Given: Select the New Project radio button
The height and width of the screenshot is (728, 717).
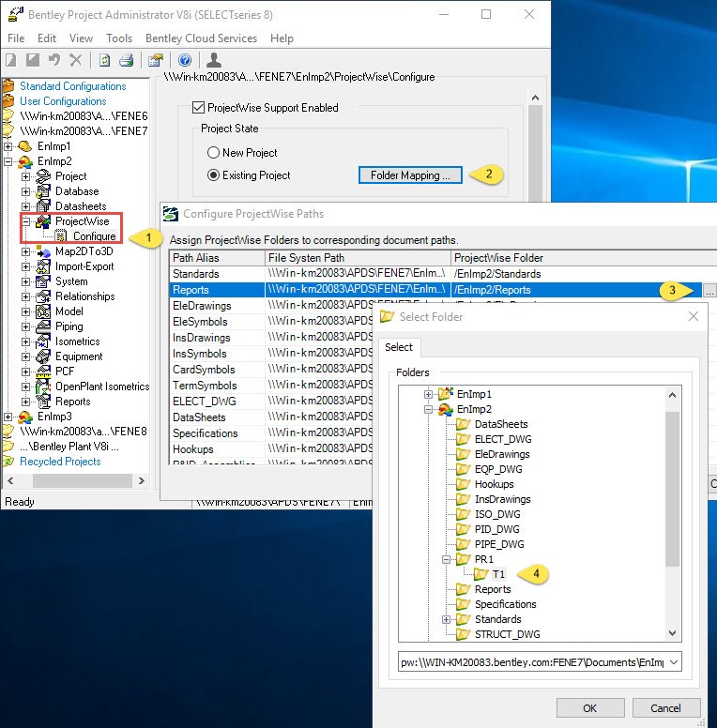Looking at the screenshot, I should [213, 152].
